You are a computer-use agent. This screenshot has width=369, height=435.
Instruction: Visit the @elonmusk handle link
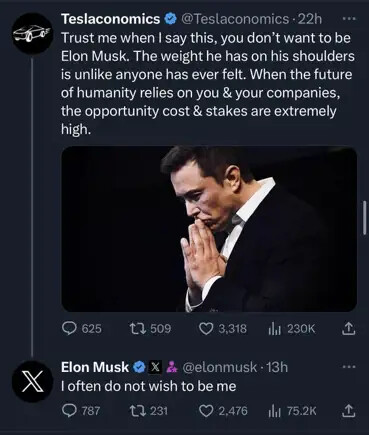coord(220,367)
